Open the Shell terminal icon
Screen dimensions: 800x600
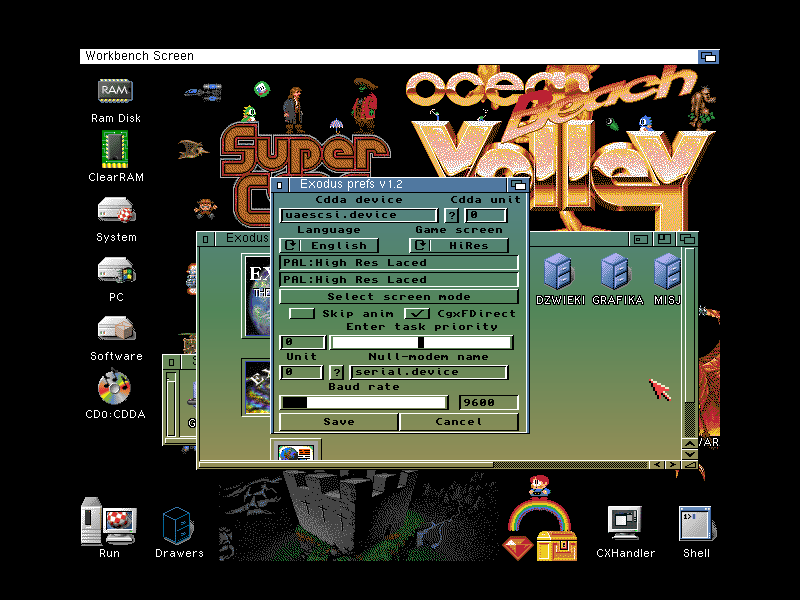pos(696,523)
